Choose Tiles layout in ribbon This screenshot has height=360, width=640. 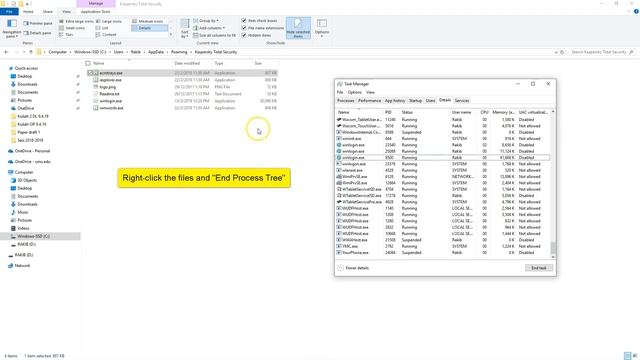click(x=66, y=35)
